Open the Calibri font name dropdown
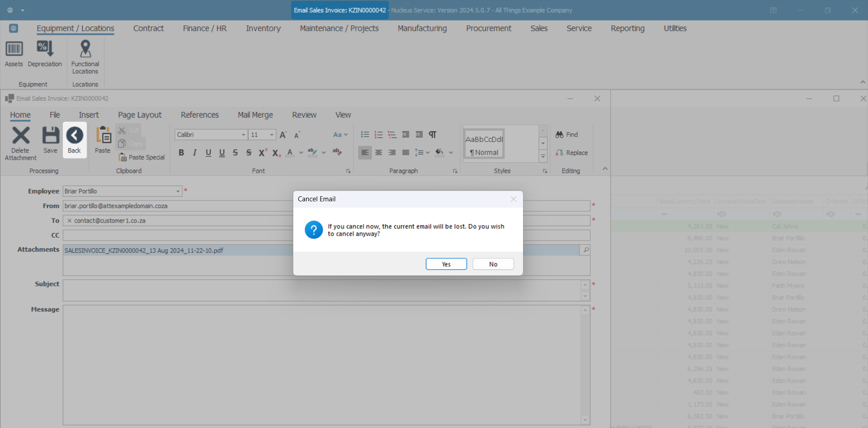The width and height of the screenshot is (868, 428). pyautogui.click(x=243, y=135)
